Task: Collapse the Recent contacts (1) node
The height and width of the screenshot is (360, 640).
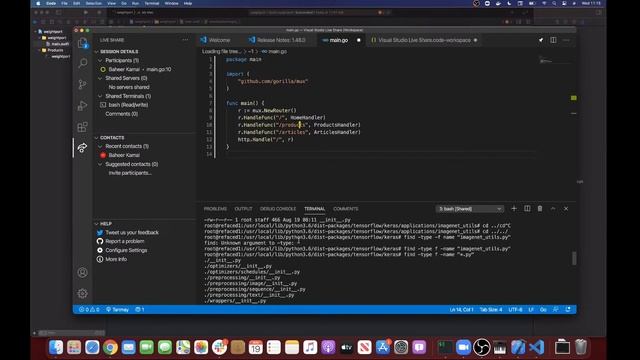Action: pyautogui.click(x=100, y=146)
